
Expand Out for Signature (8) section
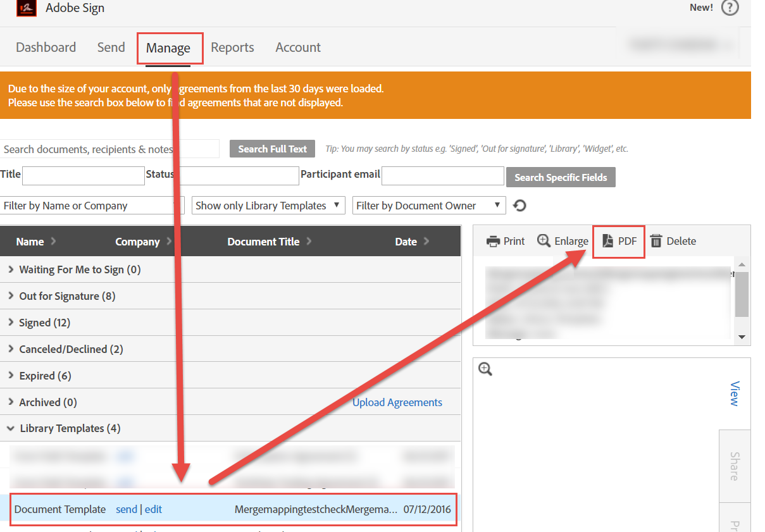tap(230, 296)
